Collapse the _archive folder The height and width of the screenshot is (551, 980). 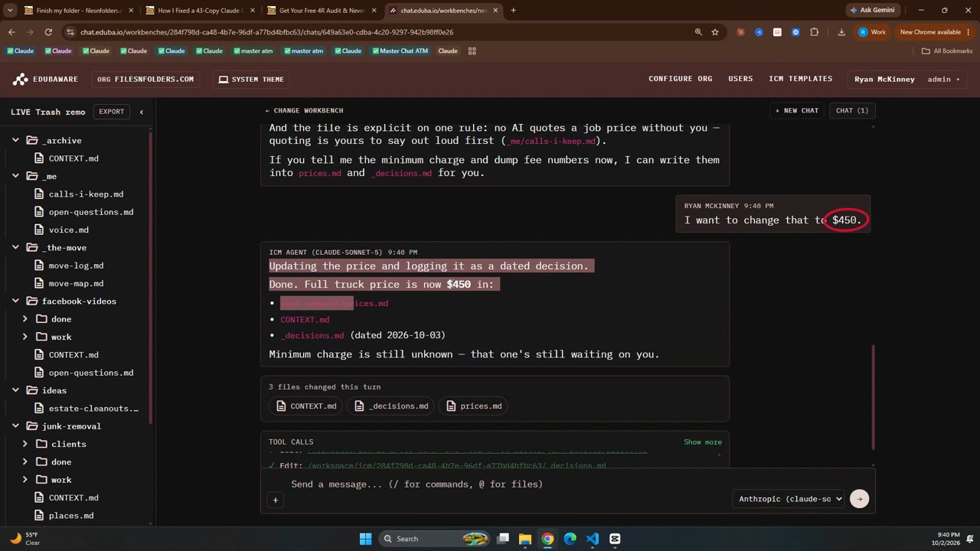coord(15,141)
